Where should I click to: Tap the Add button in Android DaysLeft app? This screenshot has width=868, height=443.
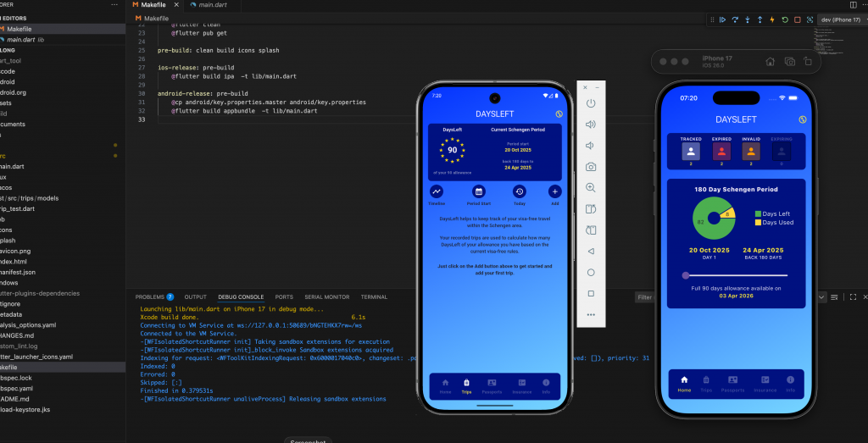click(554, 192)
